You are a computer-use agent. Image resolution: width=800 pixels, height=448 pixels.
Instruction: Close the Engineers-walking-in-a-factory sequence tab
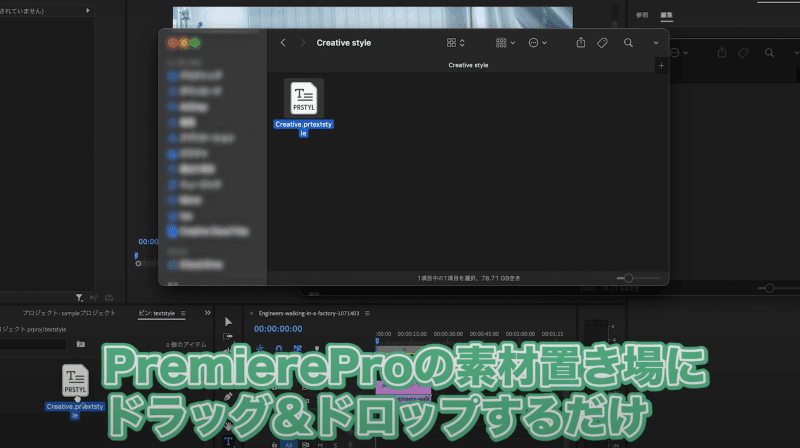[x=252, y=313]
